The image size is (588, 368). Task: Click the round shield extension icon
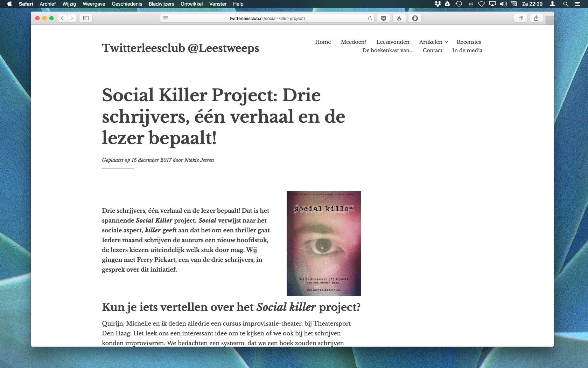tap(415, 18)
